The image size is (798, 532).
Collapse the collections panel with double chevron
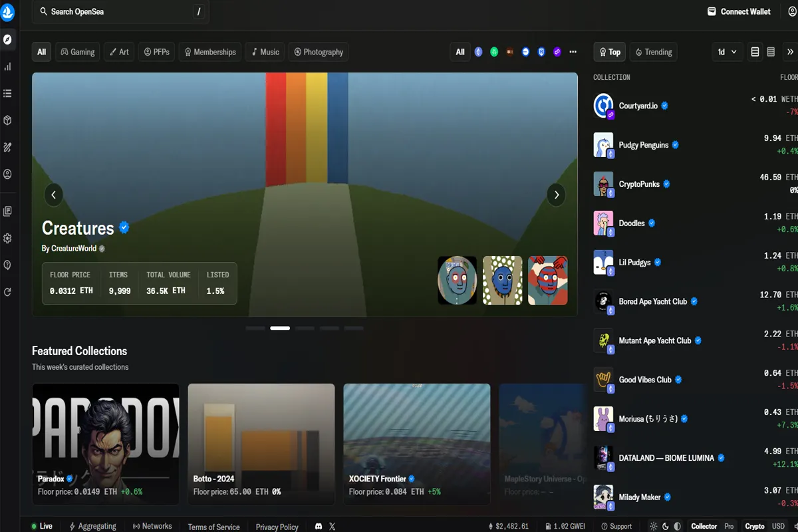click(x=790, y=52)
